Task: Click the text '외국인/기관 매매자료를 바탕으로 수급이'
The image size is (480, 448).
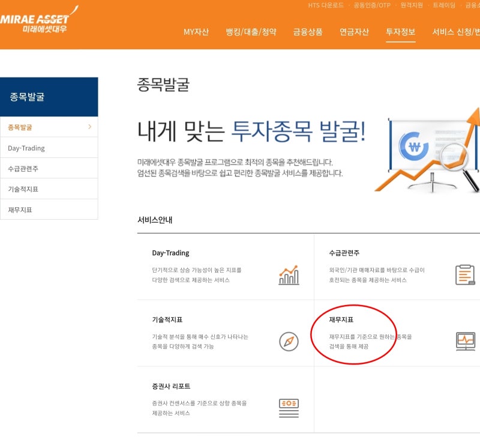Action: tap(377, 270)
